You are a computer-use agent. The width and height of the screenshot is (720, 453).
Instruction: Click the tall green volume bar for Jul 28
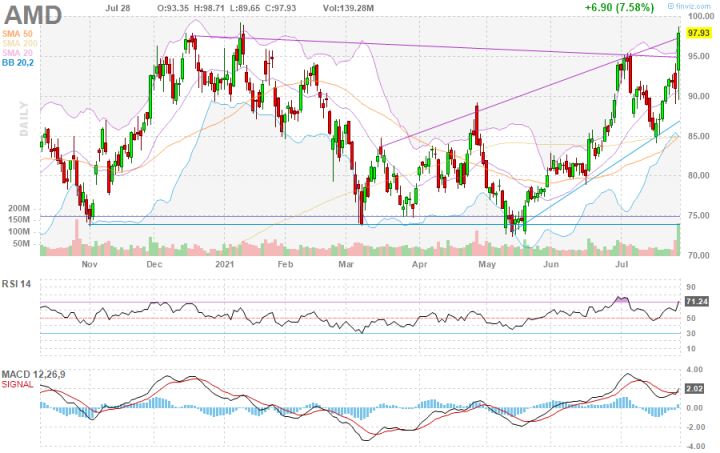point(678,240)
